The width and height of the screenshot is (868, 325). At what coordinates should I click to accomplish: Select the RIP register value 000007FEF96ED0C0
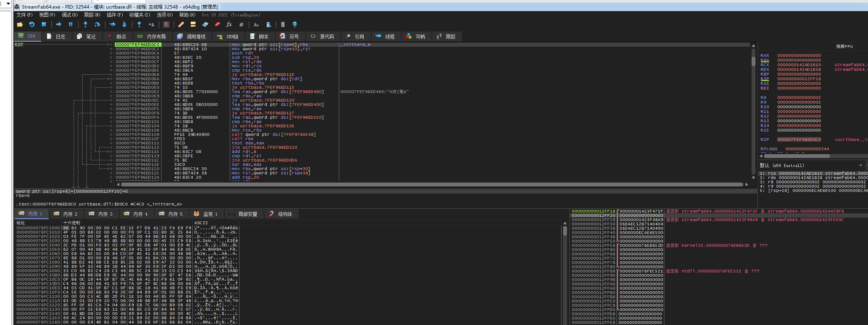point(799,139)
